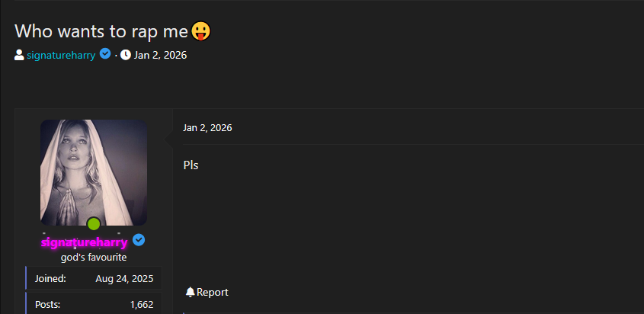644x314 pixels.
Task: Click verified badge next to header signatureharry
Action: point(105,54)
